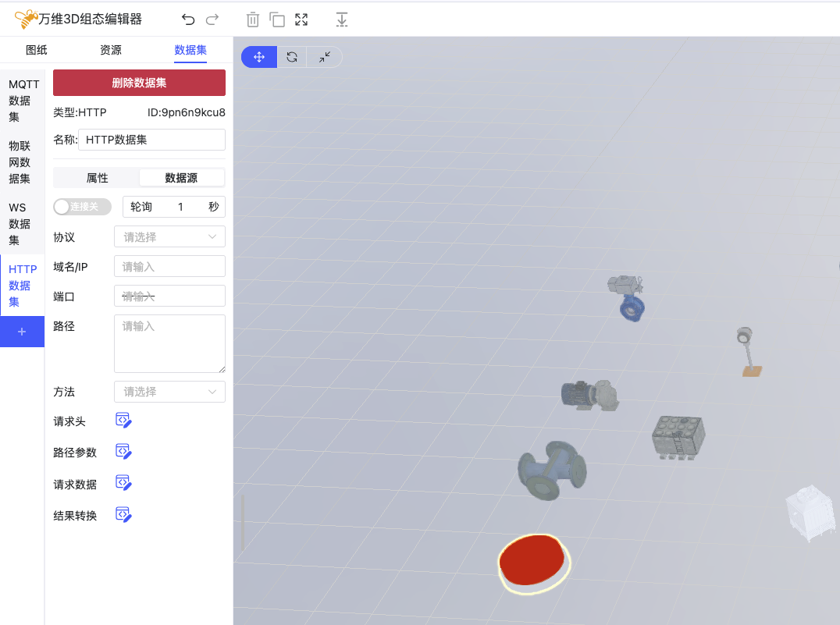This screenshot has height=625, width=840.
Task: Switch to the 资源 tab
Action: click(x=111, y=50)
